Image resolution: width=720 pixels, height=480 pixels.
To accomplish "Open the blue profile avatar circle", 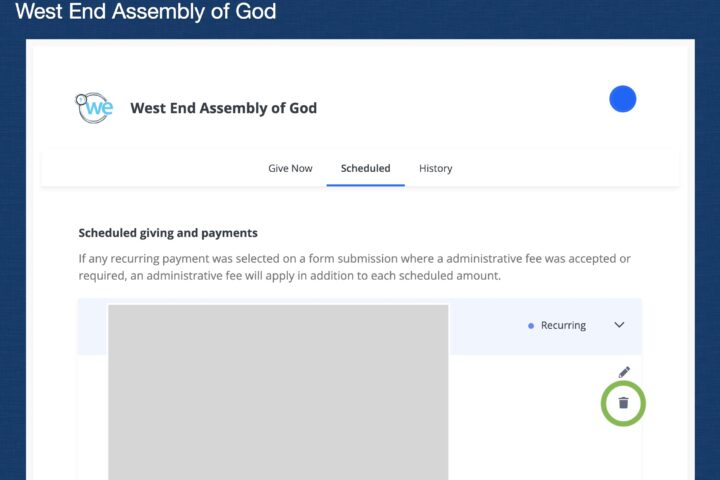I will pyautogui.click(x=623, y=99).
